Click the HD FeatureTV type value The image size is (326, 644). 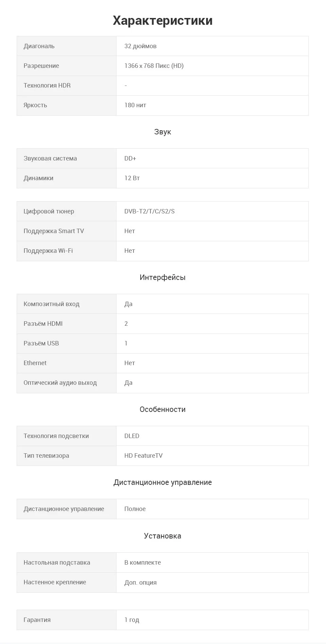(143, 456)
